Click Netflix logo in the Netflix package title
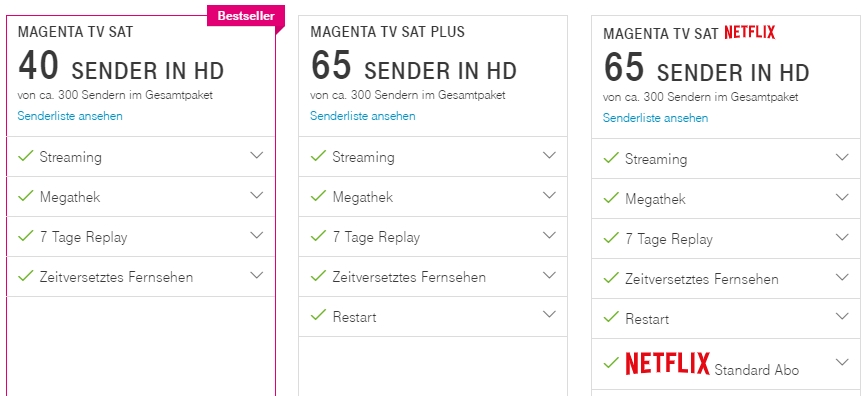Image resolution: width=865 pixels, height=396 pixels. point(750,33)
